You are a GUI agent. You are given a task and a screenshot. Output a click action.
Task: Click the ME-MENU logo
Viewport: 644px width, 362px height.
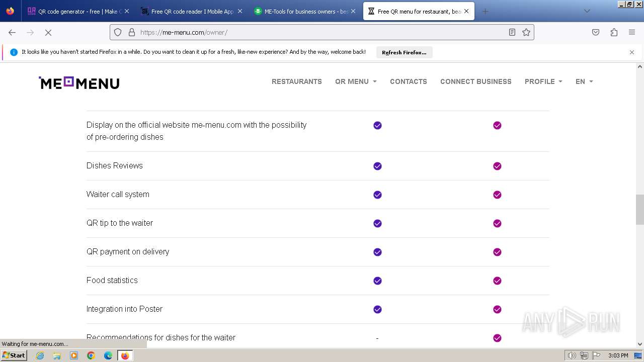[79, 83]
